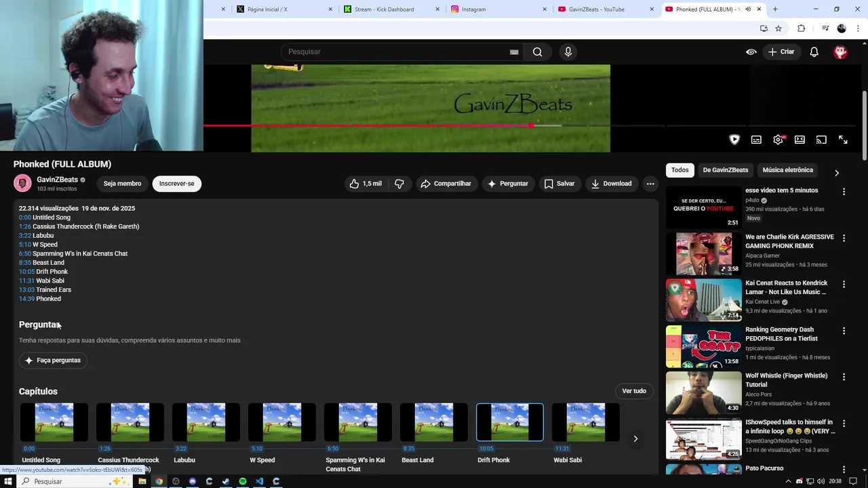Open Chrome media controls icon

tap(825, 28)
